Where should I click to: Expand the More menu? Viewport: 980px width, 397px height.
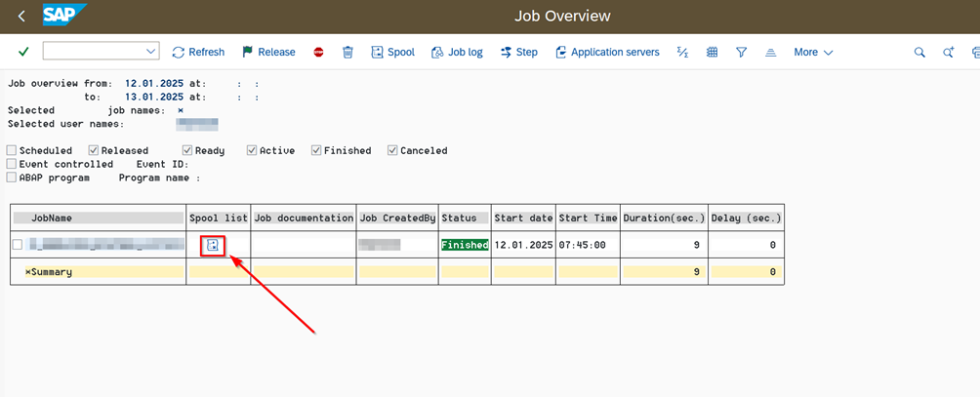click(x=813, y=52)
